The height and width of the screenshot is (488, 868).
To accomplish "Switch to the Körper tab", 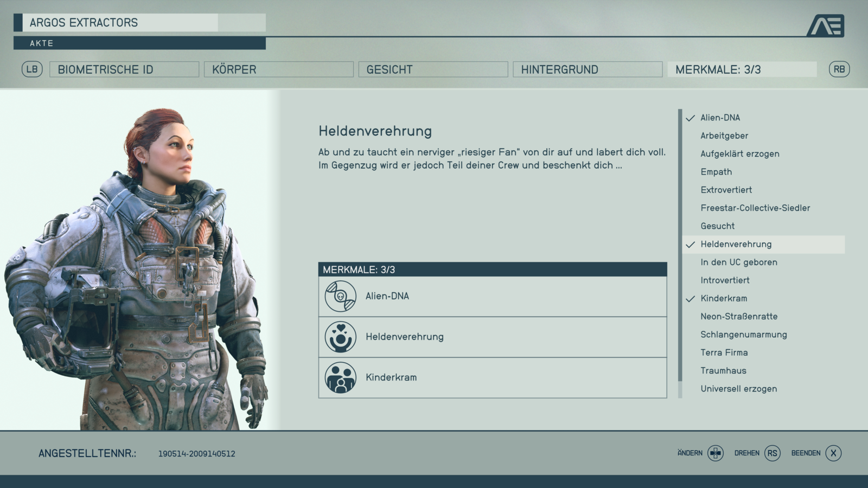I will click(x=279, y=69).
